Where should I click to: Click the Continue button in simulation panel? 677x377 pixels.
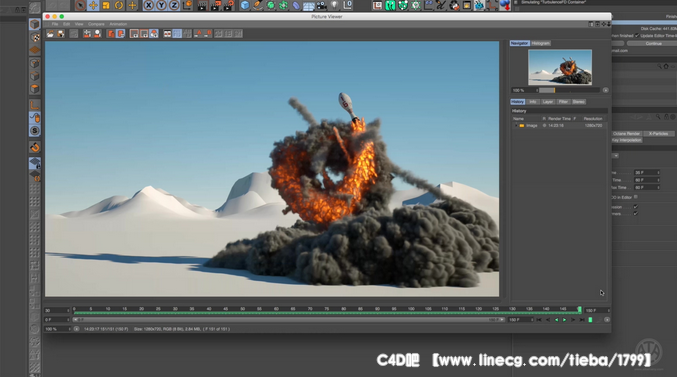click(x=653, y=44)
